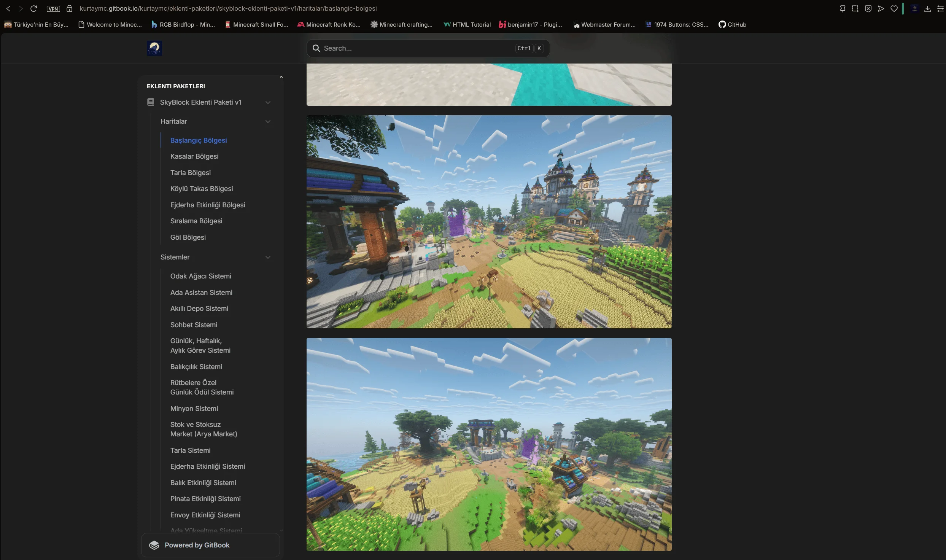Click the KurtayMC site logo
Viewport: 946px width, 560px height.
(154, 48)
